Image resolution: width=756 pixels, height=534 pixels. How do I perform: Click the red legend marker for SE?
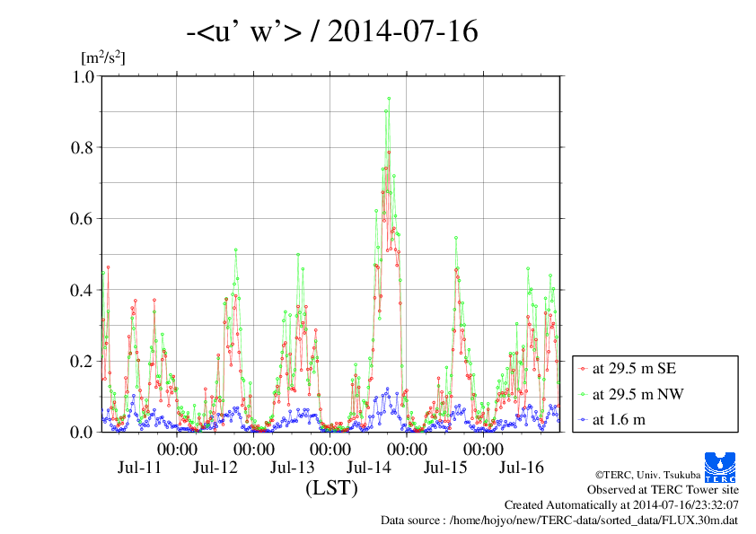tap(584, 369)
